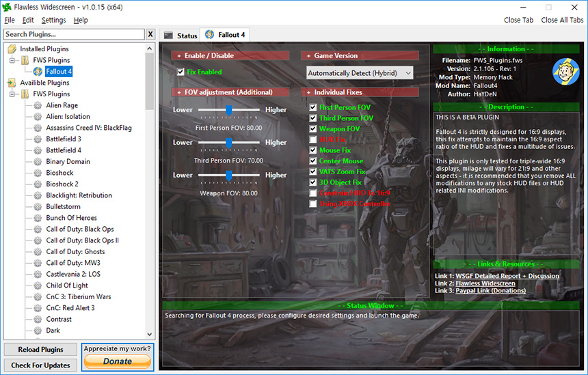Image resolution: width=588 pixels, height=375 pixels.
Task: Disable the Center Mouse checkbox
Action: (x=312, y=161)
